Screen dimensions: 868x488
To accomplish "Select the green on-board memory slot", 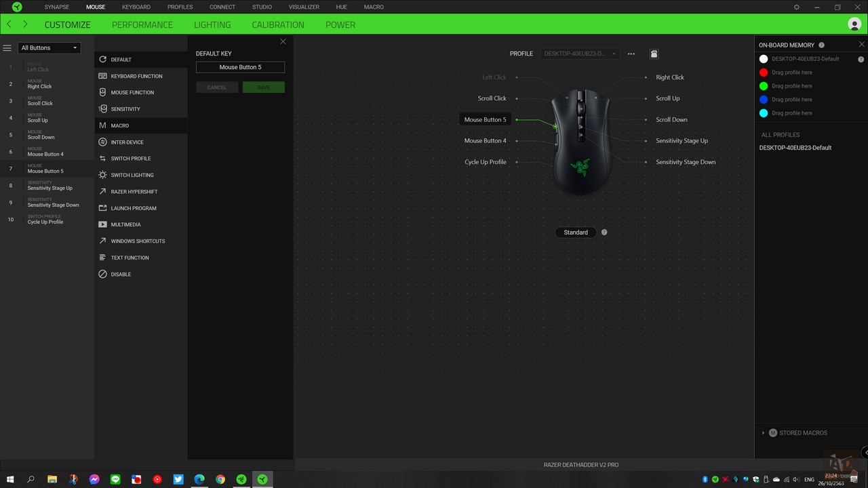I will [764, 86].
